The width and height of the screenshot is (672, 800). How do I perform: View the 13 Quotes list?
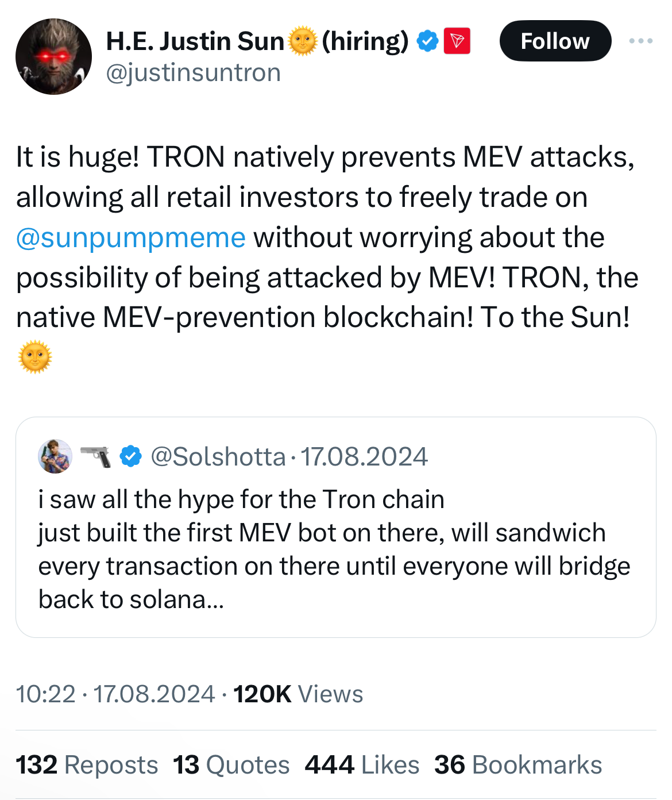coord(231,765)
